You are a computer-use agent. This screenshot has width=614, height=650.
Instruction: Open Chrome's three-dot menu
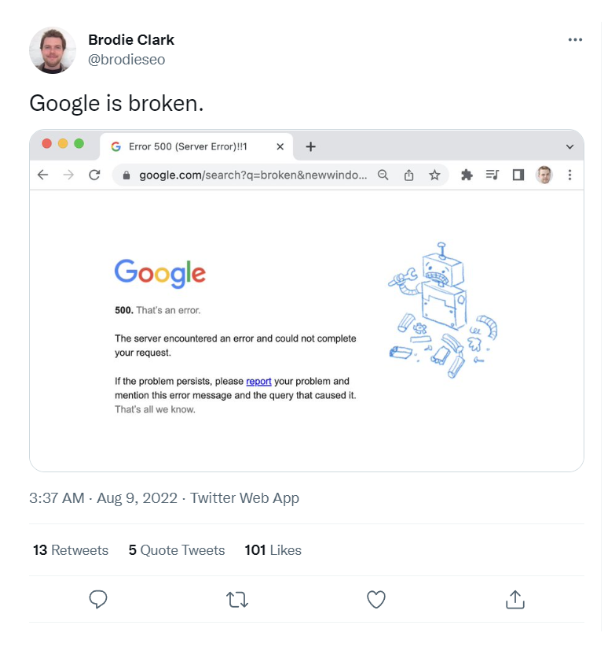click(x=570, y=175)
